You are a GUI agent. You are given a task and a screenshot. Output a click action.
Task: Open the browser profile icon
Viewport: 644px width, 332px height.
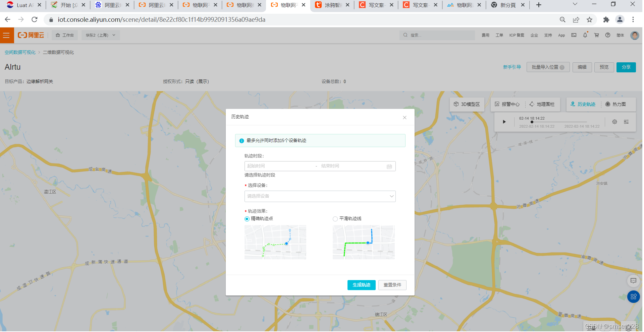(x=620, y=20)
